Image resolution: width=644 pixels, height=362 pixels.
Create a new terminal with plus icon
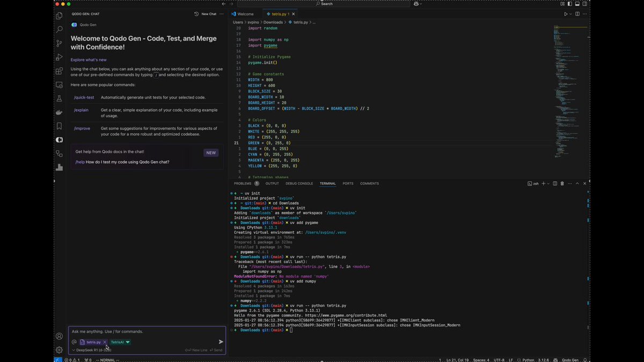543,183
